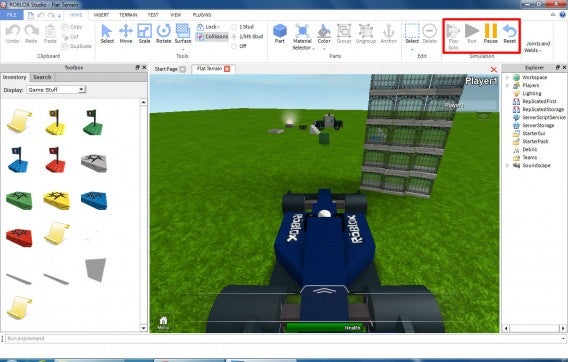Select the 1 Stud radio button

click(x=234, y=27)
